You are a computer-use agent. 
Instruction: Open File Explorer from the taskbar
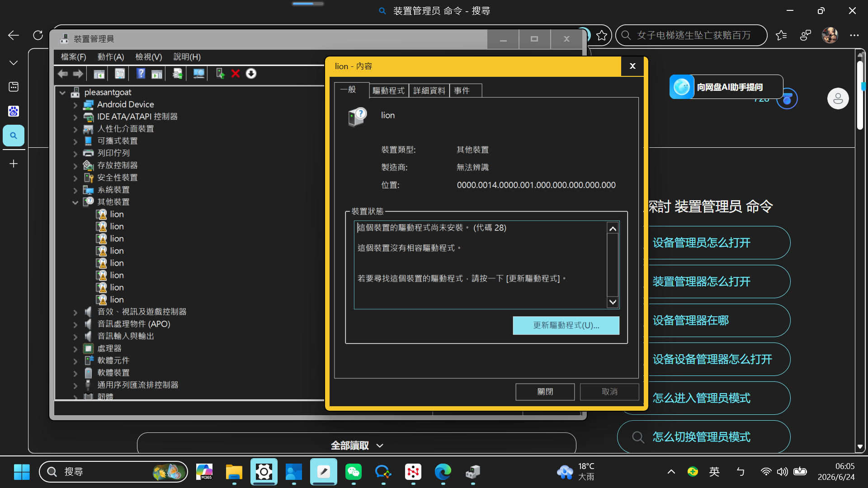(x=234, y=472)
